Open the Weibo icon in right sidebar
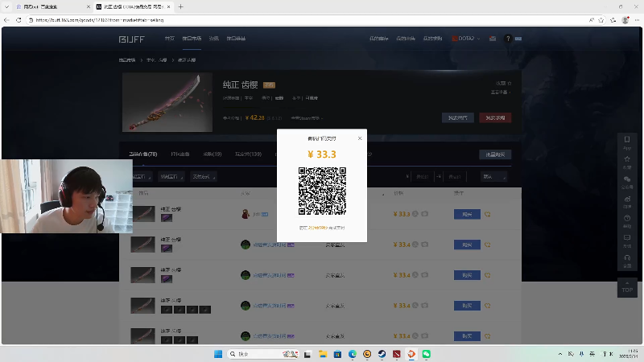The image size is (644, 362). point(627,199)
